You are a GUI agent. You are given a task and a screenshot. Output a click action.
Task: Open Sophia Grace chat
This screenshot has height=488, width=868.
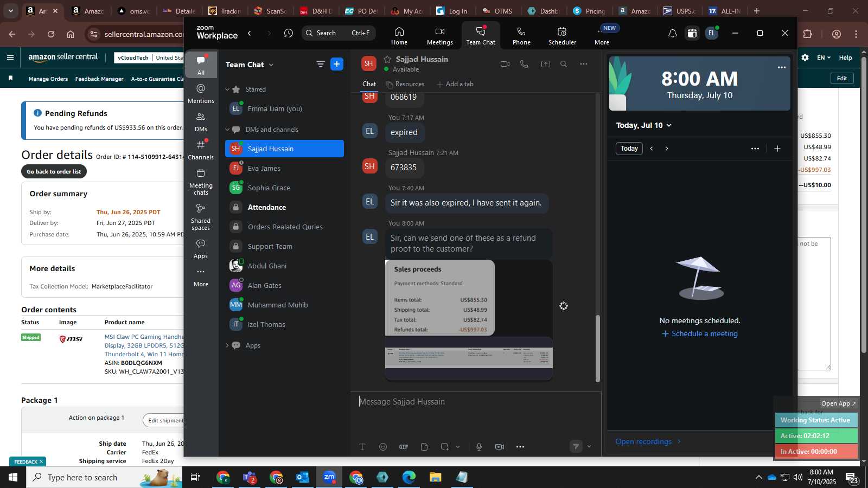click(284, 188)
